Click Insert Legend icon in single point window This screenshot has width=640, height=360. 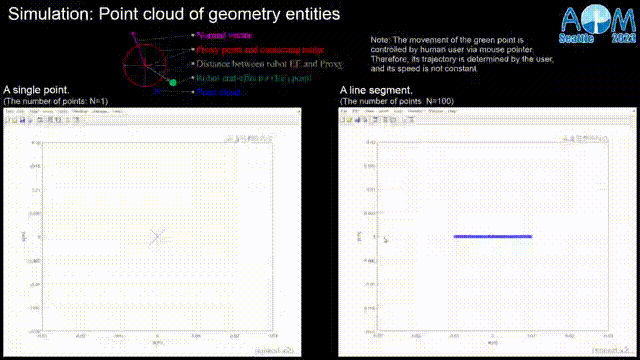58,120
